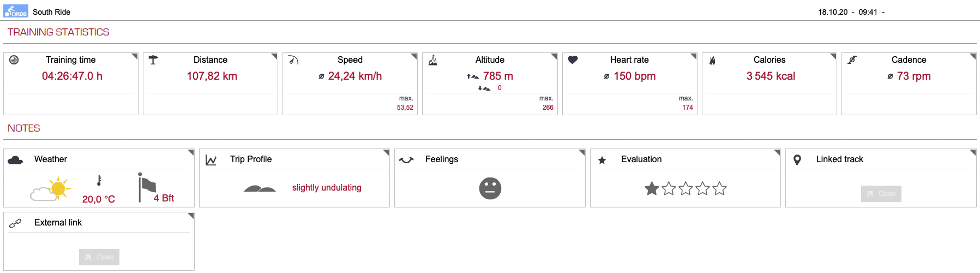Click the Speed gauge icon
Viewport: 980px width, 273px height.
pos(293,60)
